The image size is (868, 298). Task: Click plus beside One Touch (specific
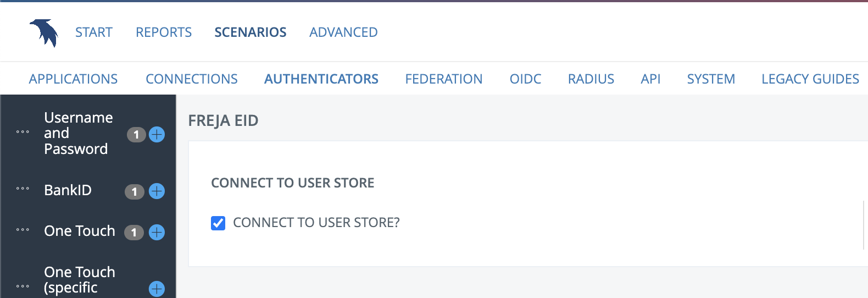157,289
